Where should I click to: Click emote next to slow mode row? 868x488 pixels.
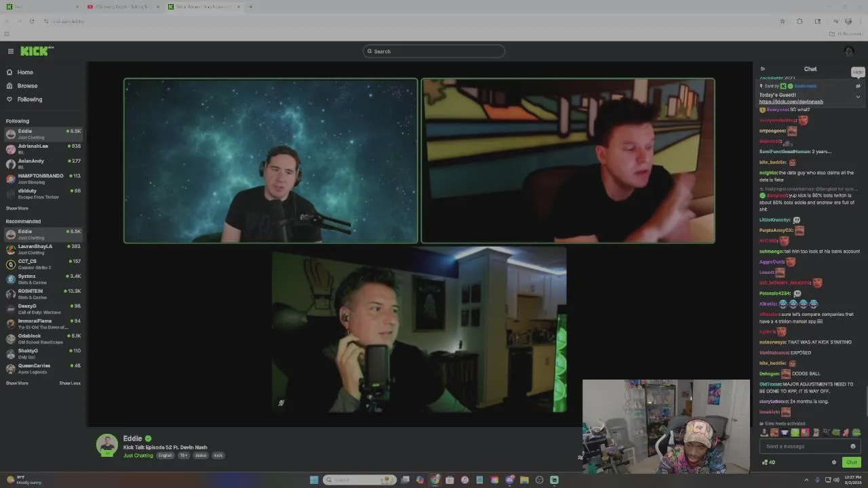764,432
